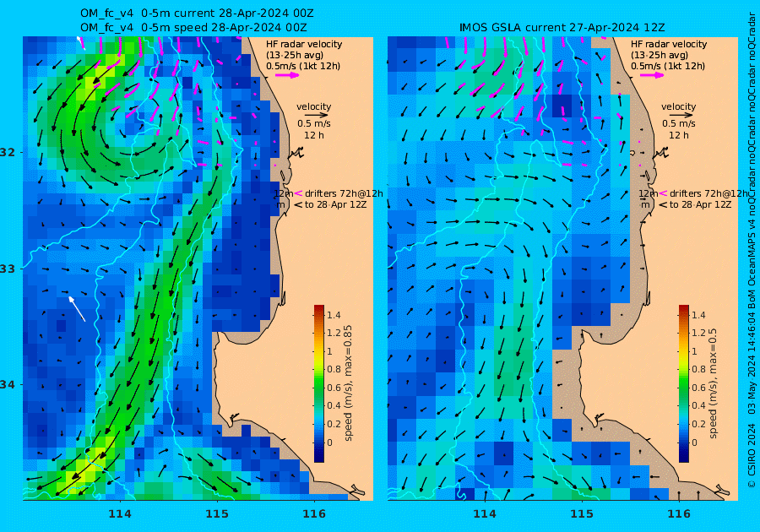Click longitude label 116 under right map
This screenshot has height=532, width=760.
pyautogui.click(x=679, y=514)
